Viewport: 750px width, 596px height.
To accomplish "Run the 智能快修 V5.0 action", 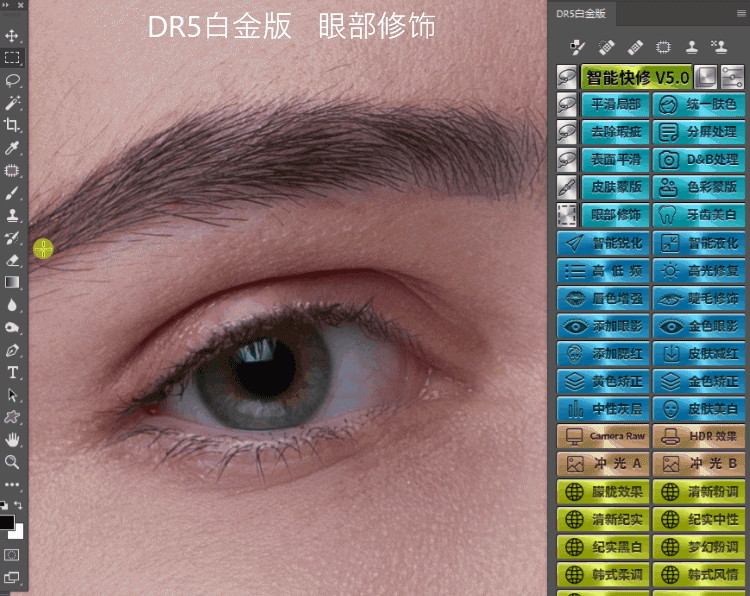I will [636, 77].
